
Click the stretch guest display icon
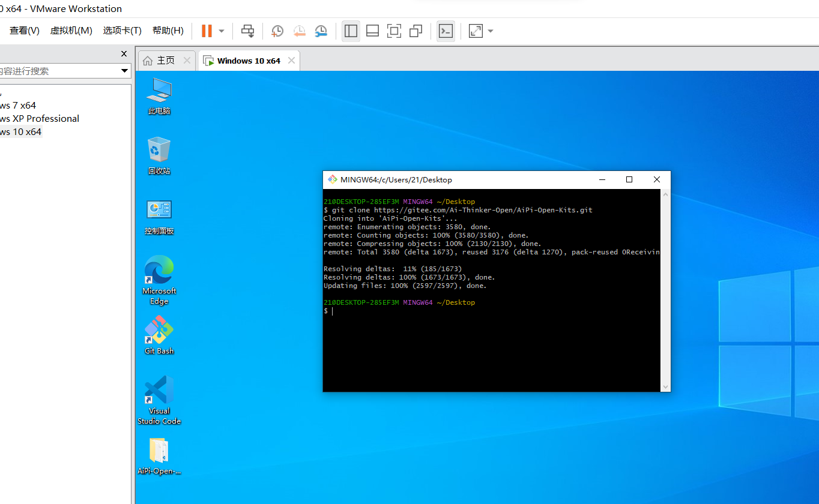click(x=476, y=31)
